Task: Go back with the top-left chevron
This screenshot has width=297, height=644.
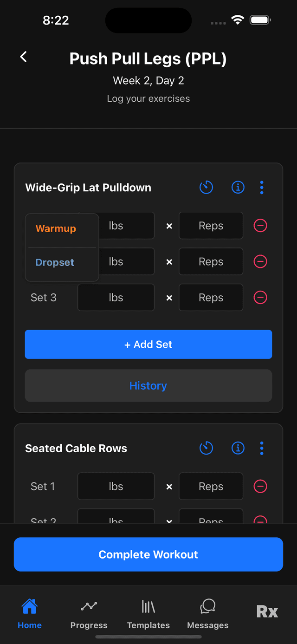Action: 23,56
